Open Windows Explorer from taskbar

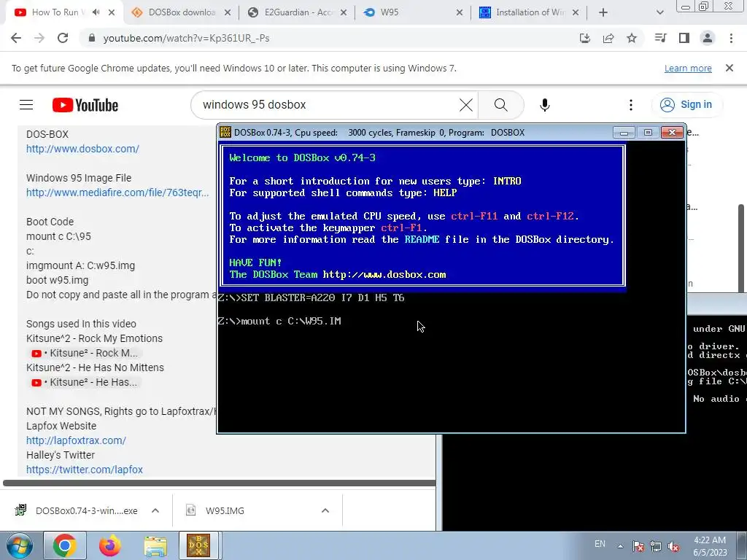tap(155, 545)
